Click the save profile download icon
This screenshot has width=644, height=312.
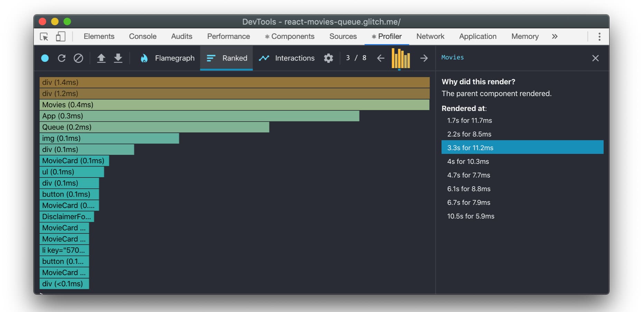click(x=118, y=58)
